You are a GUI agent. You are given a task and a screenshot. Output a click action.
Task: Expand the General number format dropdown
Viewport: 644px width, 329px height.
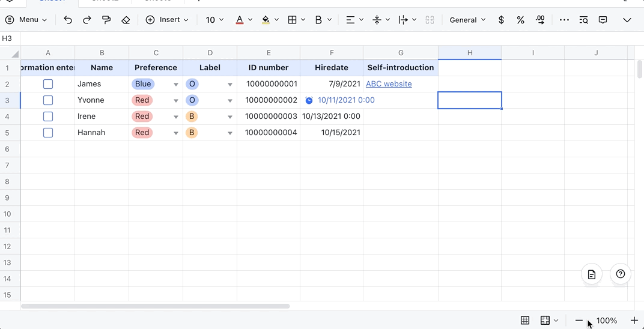point(467,20)
